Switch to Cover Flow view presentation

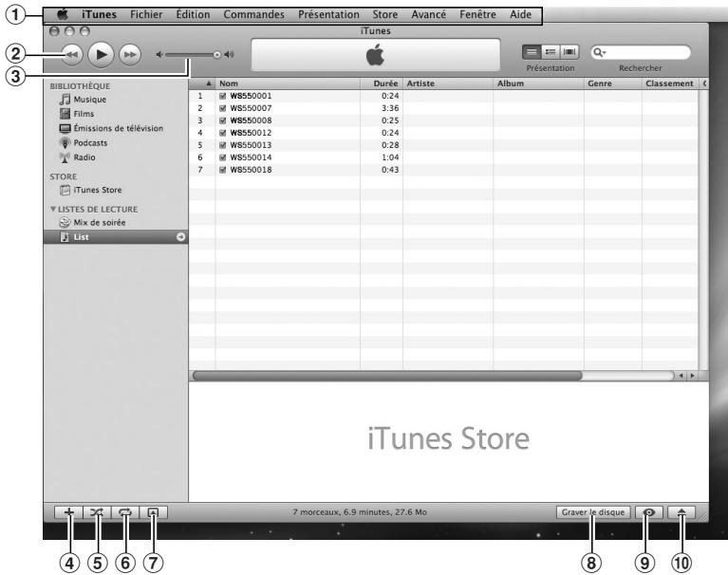[x=569, y=52]
